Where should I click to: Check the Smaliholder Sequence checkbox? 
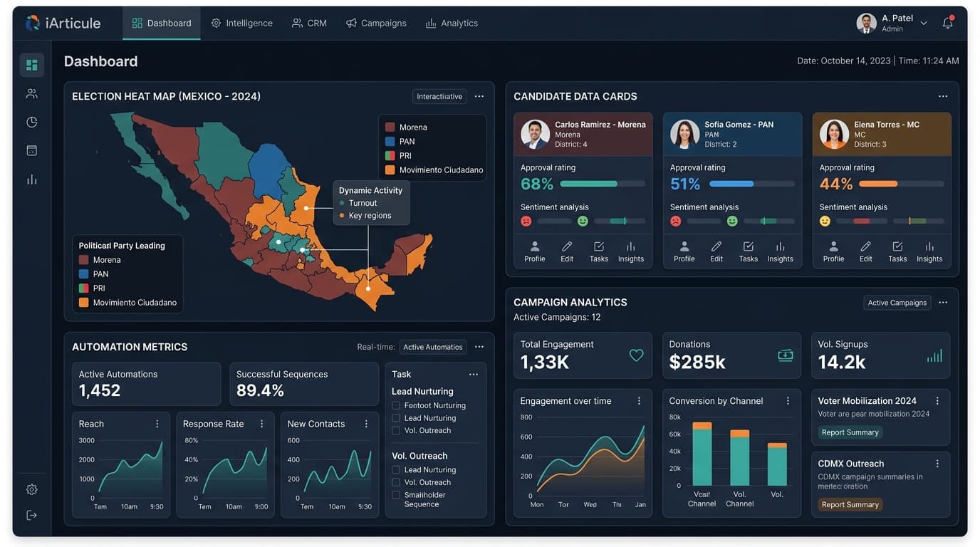[396, 495]
